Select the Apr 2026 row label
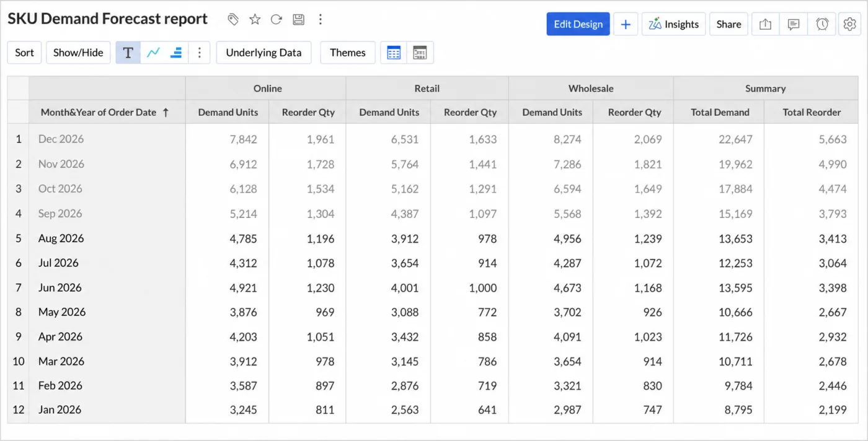Image resolution: width=868 pixels, height=441 pixels. pyautogui.click(x=60, y=337)
